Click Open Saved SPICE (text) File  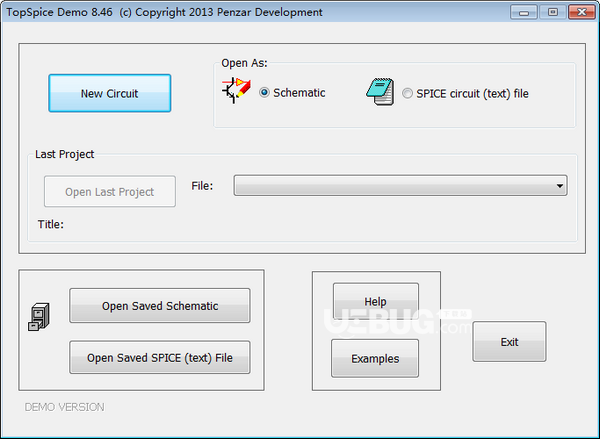160,357
